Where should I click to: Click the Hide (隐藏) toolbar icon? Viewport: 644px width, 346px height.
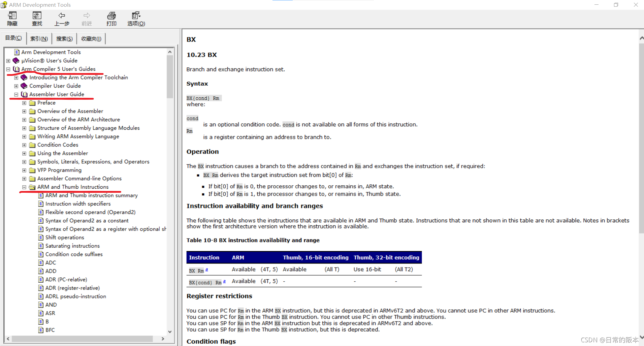12,15
